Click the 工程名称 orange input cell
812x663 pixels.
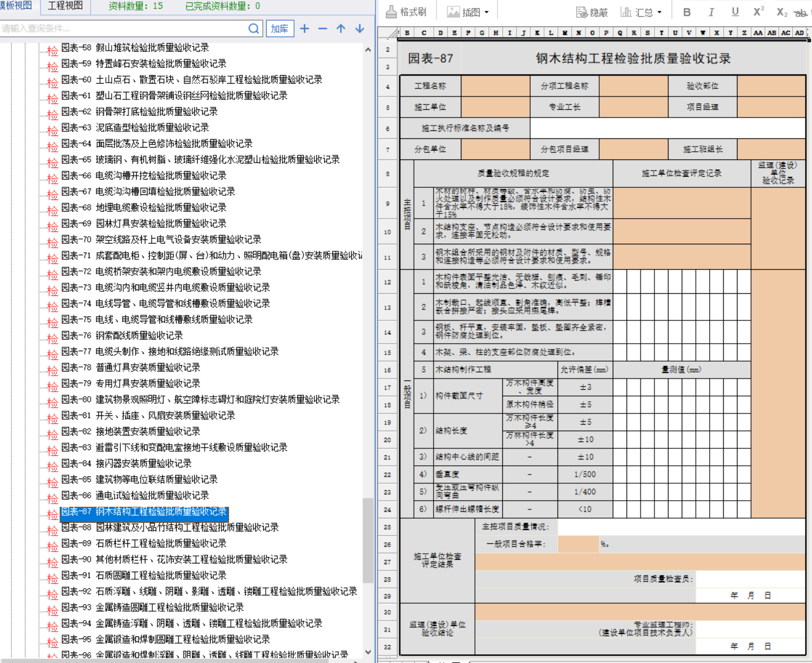click(495, 86)
